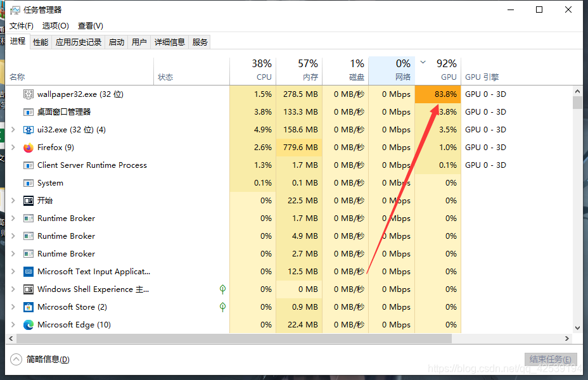Select the System process name
This screenshot has width=588, height=380.
[50, 183]
